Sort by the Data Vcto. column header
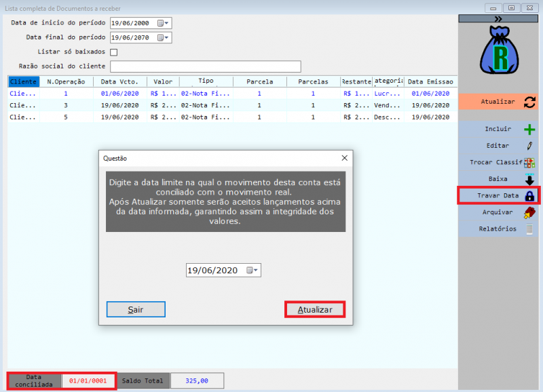This screenshot has height=392, width=543. point(119,82)
